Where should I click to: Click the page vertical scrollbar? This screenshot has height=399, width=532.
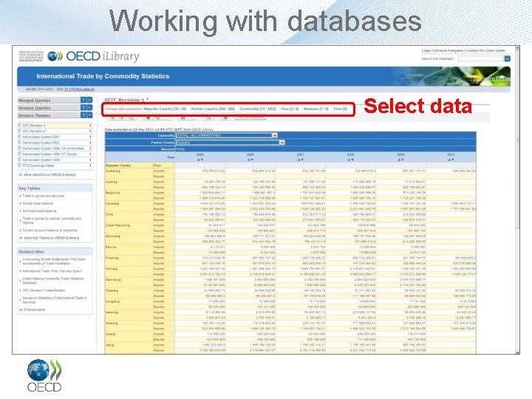517,200
